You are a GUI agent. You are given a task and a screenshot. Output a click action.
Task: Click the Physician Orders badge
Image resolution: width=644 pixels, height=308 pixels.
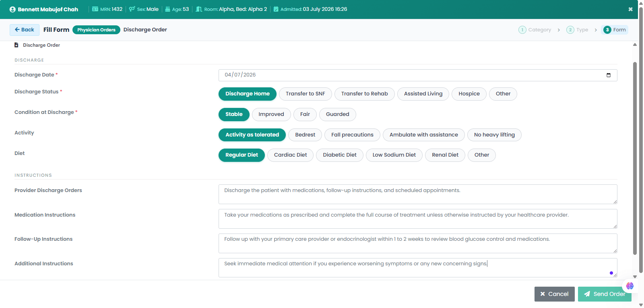pyautogui.click(x=96, y=30)
